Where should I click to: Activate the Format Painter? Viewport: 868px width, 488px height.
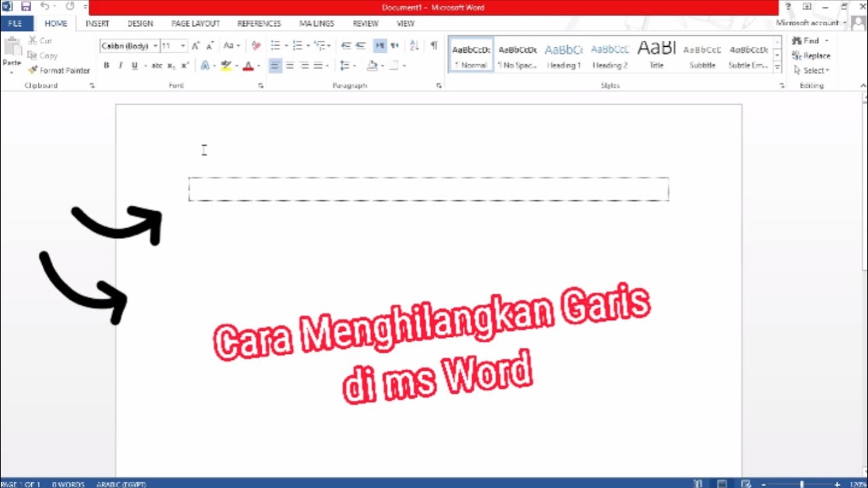[59, 70]
